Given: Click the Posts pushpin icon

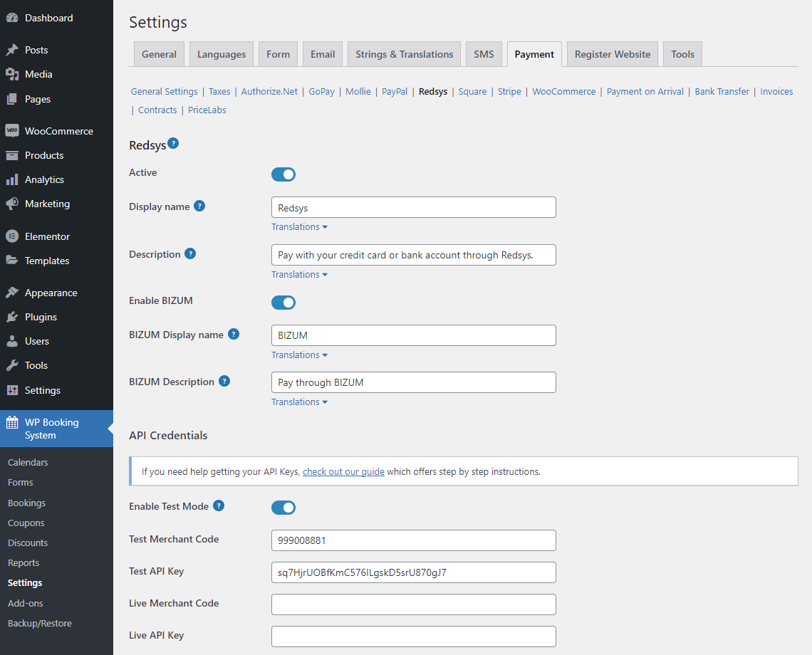Looking at the screenshot, I should [12, 51].
